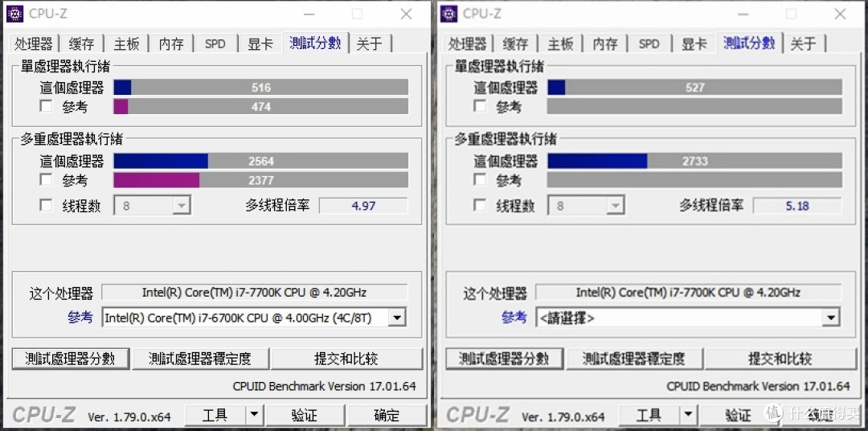868x431 pixels.
Task: Toggle 线程数 checkbox in right window
Action: tap(481, 206)
